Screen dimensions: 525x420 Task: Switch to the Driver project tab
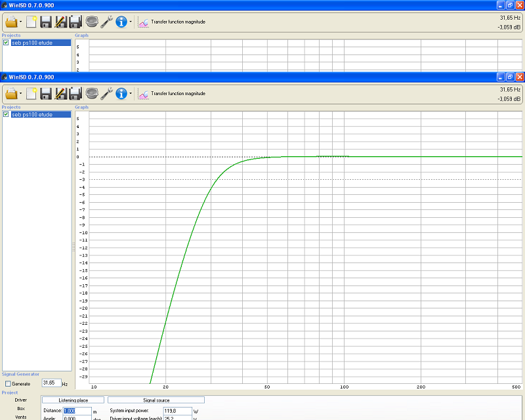(21, 400)
